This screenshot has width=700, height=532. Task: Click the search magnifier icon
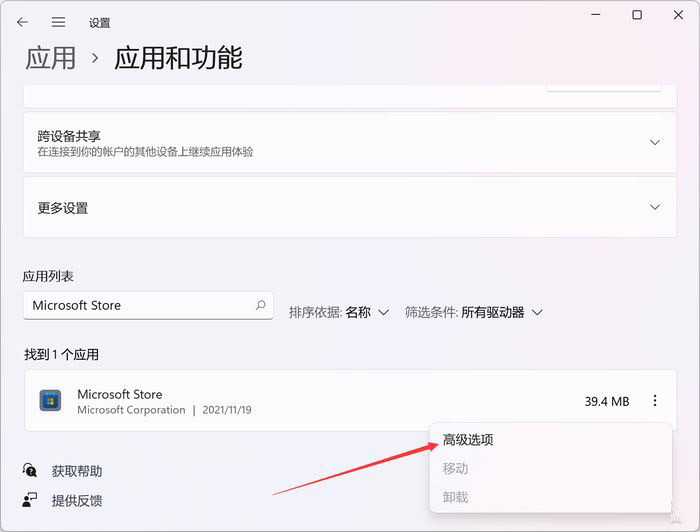261,305
